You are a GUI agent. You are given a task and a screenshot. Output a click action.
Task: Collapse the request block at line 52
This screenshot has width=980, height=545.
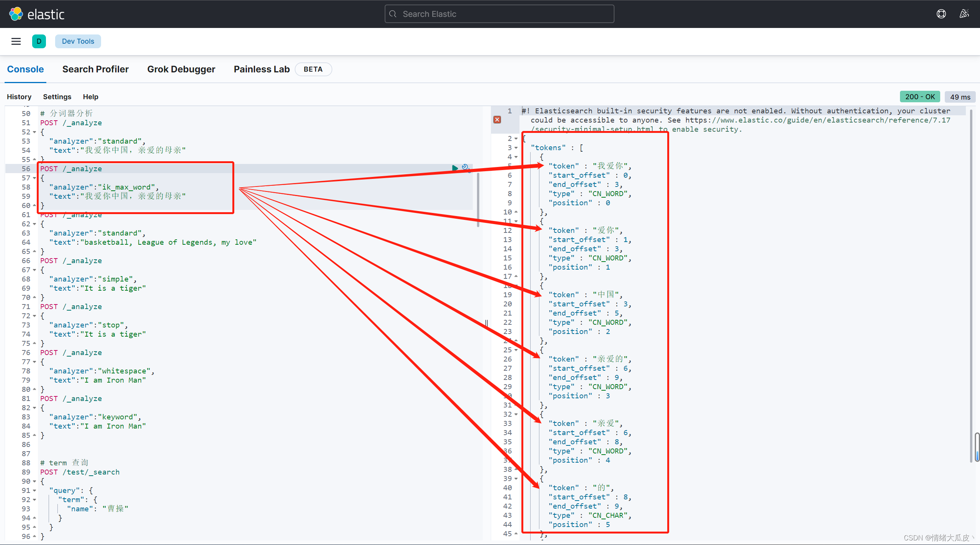tap(34, 132)
